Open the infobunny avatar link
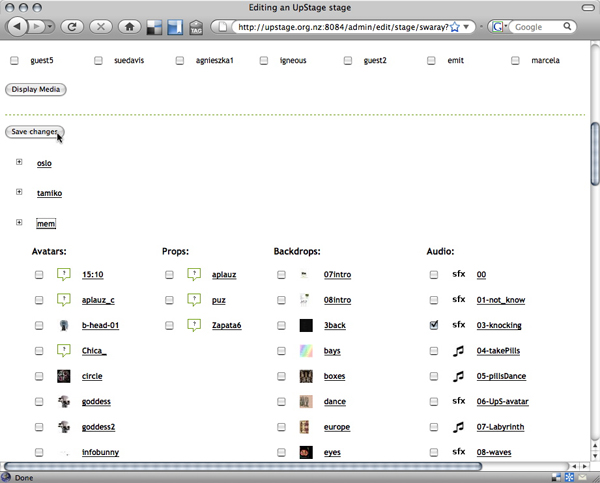This screenshot has height=483, width=600. [x=100, y=452]
